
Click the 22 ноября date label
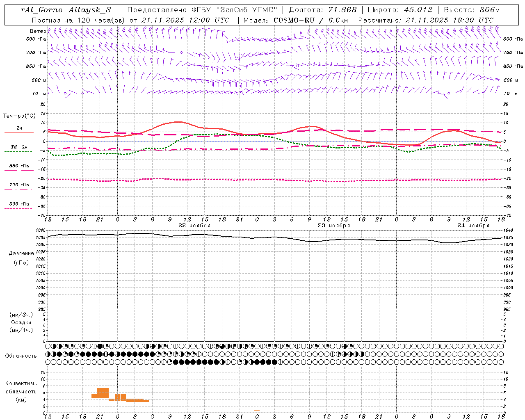coord(194,226)
